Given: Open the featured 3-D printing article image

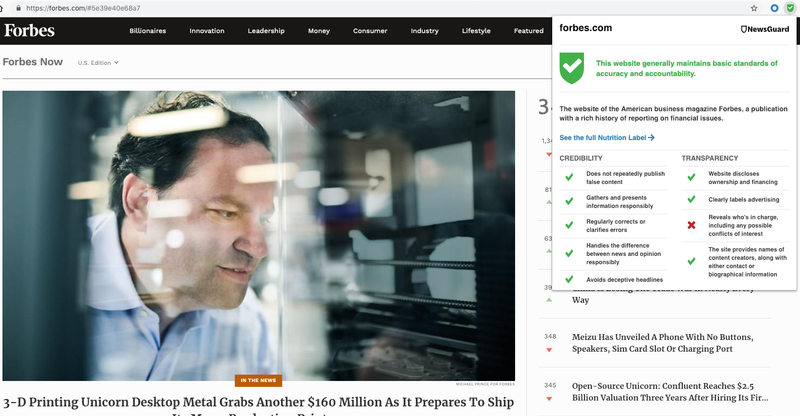Looking at the screenshot, I should (x=259, y=236).
